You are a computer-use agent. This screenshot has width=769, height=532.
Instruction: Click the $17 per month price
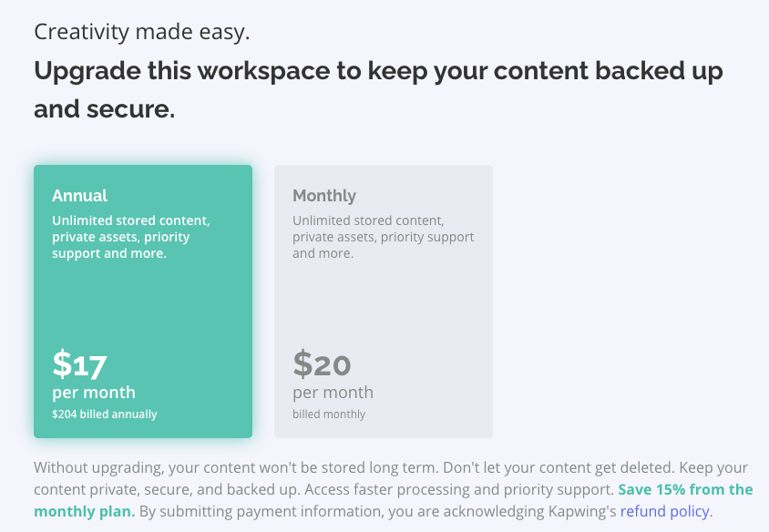(80, 364)
